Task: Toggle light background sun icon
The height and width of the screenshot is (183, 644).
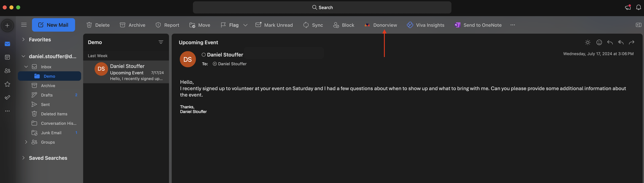Action: (588, 42)
